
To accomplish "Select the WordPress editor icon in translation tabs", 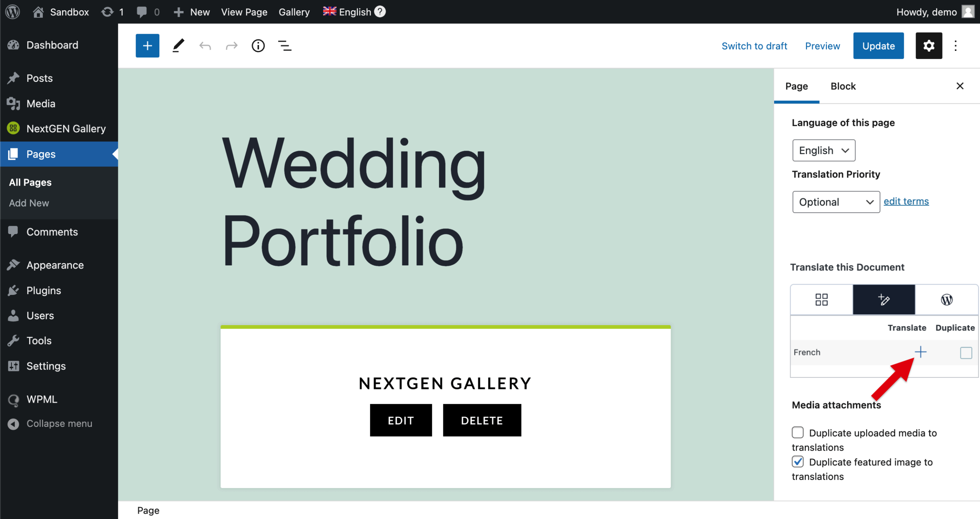I will pyautogui.click(x=946, y=299).
